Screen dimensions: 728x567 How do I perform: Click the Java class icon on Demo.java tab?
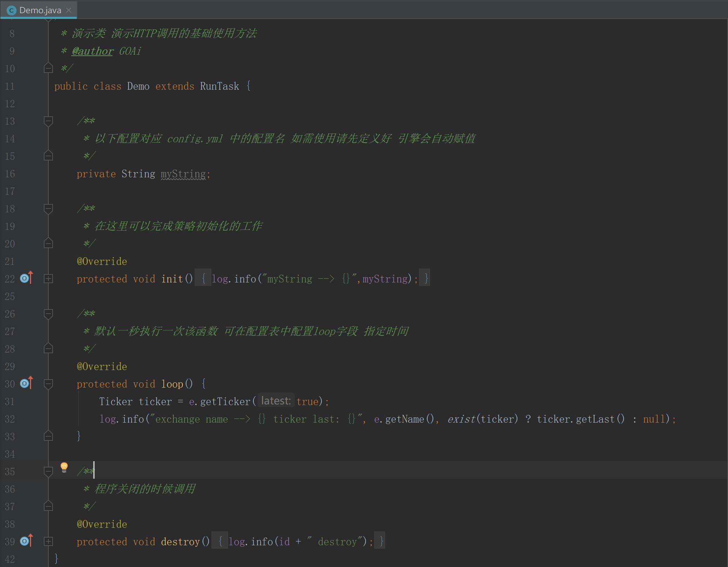pyautogui.click(x=11, y=11)
